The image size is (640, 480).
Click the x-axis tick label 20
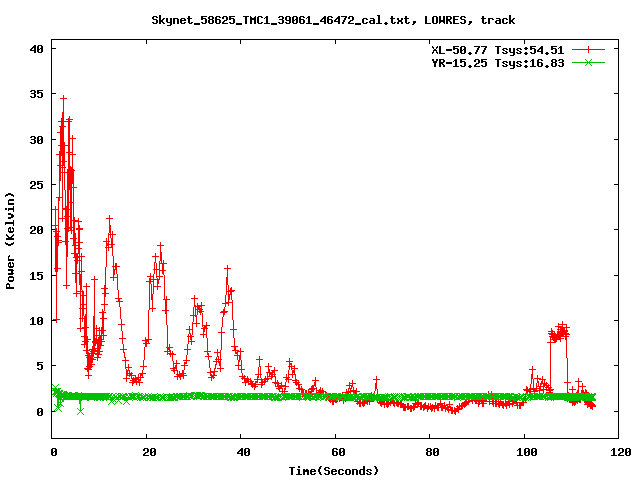click(149, 452)
